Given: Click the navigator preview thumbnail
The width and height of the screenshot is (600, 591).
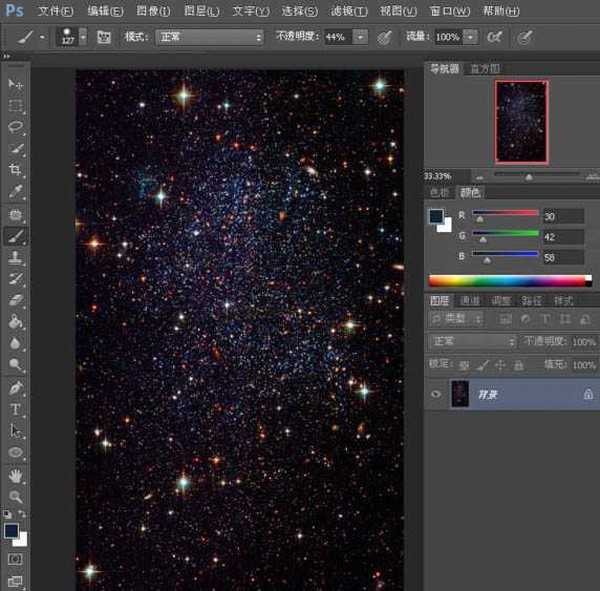Looking at the screenshot, I should (521, 121).
